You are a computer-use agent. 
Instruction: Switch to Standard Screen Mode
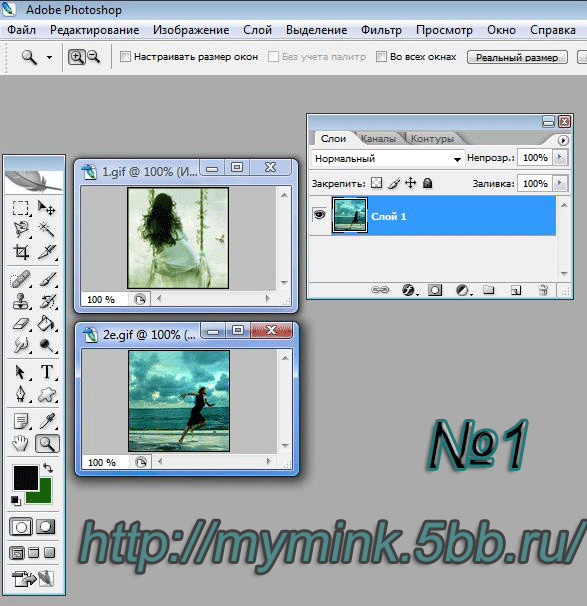[x=17, y=553]
